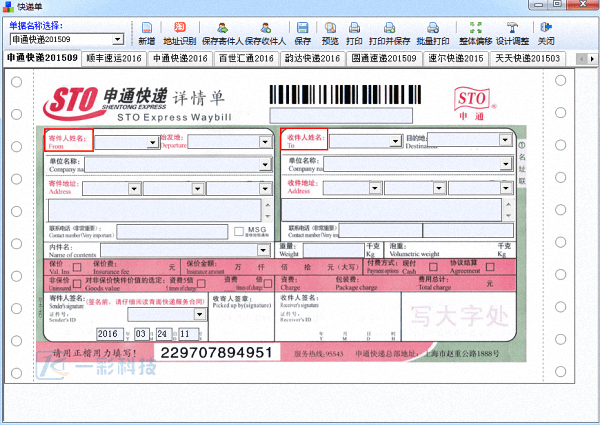Click sender detailed address text area
Viewport: 600px width, 425px height.
155,210
